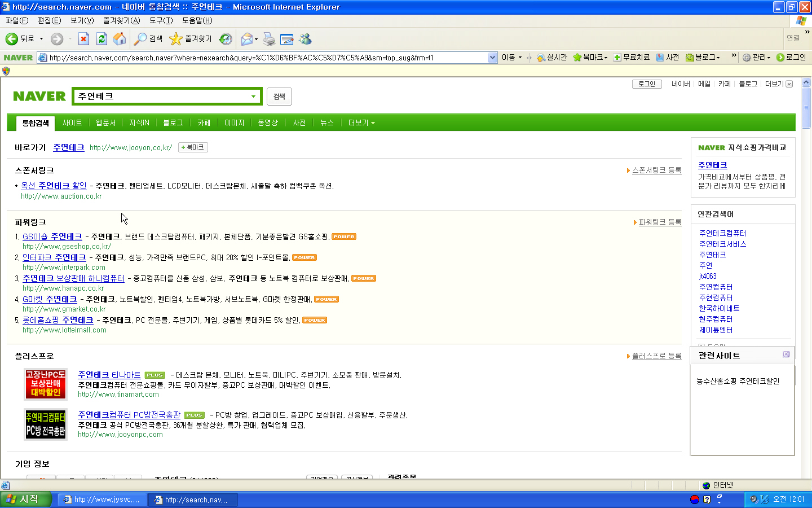The image size is (812, 508).
Task: Open the address bar dropdown arrow
Action: (492, 58)
